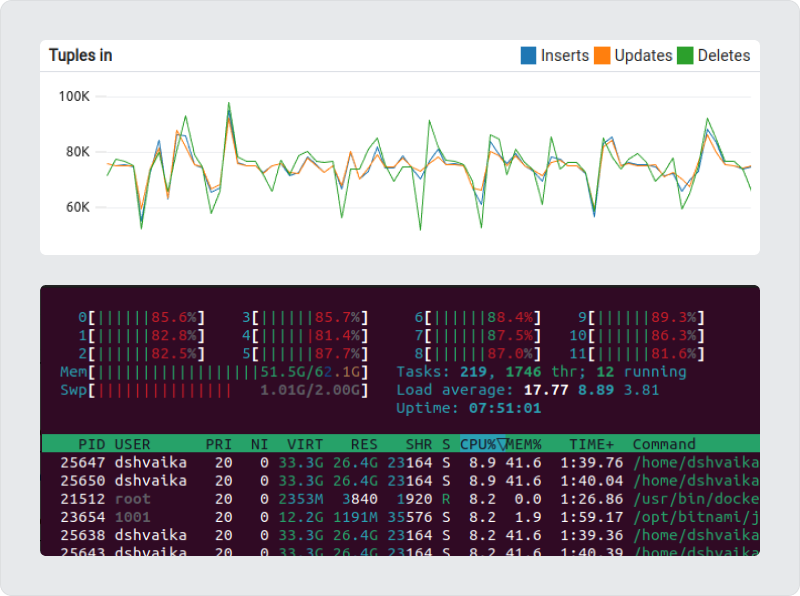Click the green Deletes legend swatch
This screenshot has width=800, height=596.
coord(685,56)
